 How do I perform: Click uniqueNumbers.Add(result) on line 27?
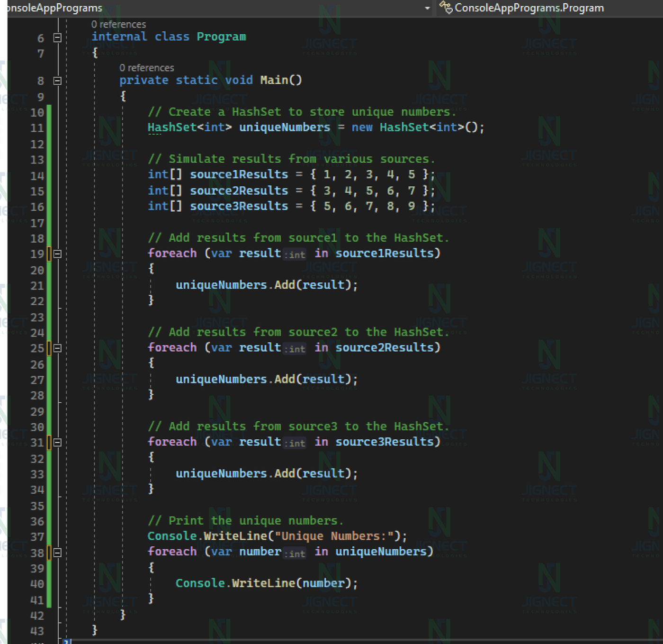coord(267,379)
